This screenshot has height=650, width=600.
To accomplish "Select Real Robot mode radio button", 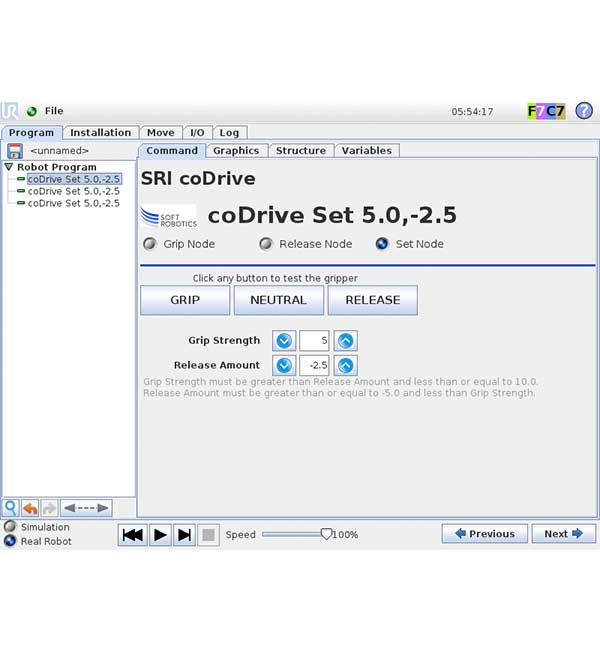I will pos(10,541).
